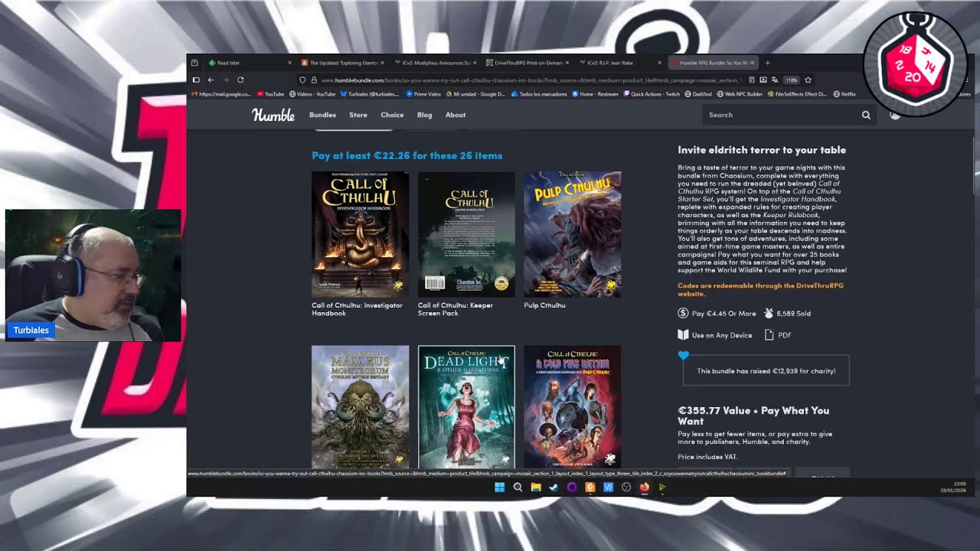Close the Humble RPG Bundle tab

point(753,63)
